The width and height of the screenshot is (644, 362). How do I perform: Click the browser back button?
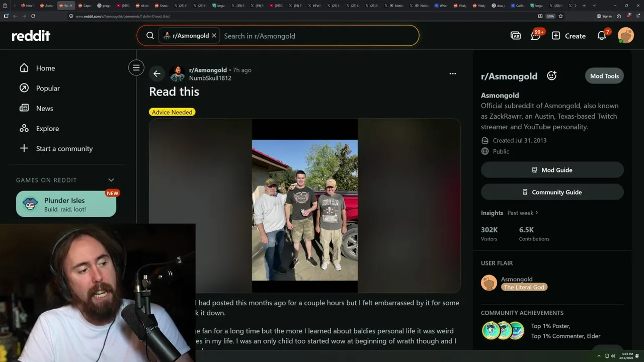click(15, 16)
